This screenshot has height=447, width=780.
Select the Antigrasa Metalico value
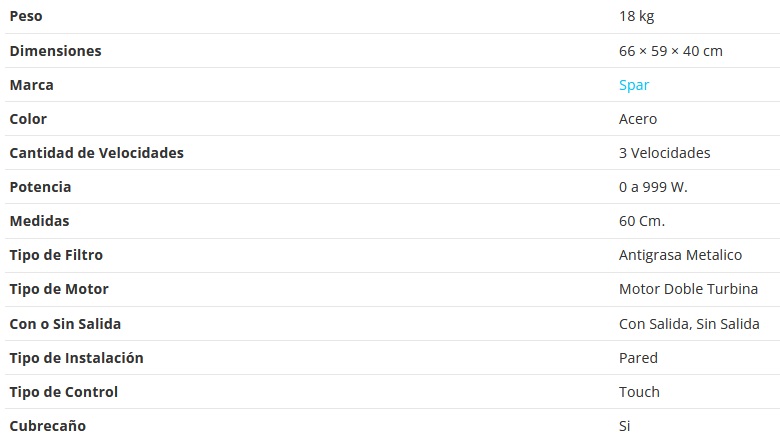[680, 255]
